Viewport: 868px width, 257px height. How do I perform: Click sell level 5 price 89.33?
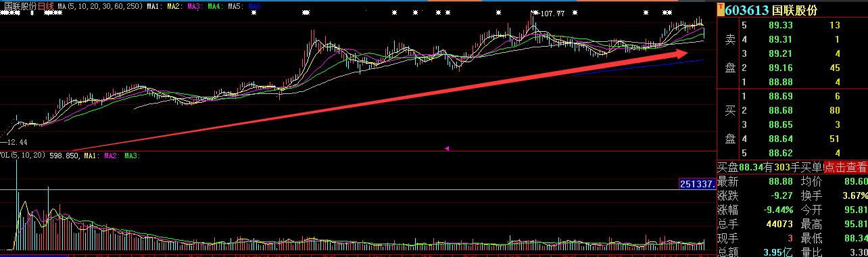[781, 25]
